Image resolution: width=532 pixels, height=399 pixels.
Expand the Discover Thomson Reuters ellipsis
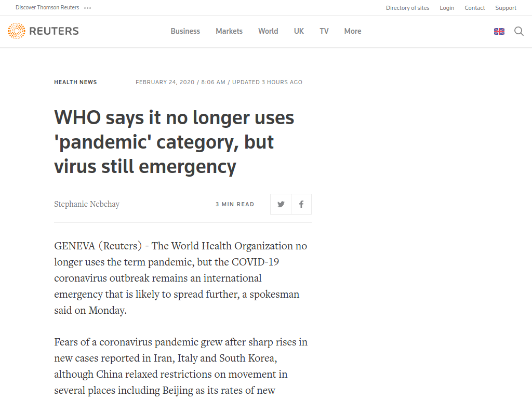(87, 8)
